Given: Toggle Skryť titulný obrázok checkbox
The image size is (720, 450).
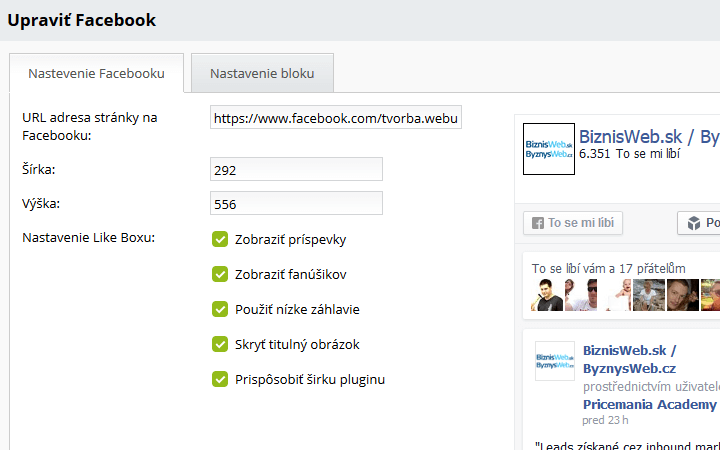Looking at the screenshot, I should pos(220,344).
